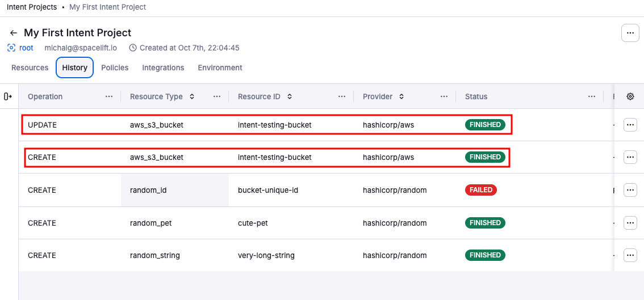Sort by Resource ID column
Image resolution: width=644 pixels, height=300 pixels.
tap(290, 96)
